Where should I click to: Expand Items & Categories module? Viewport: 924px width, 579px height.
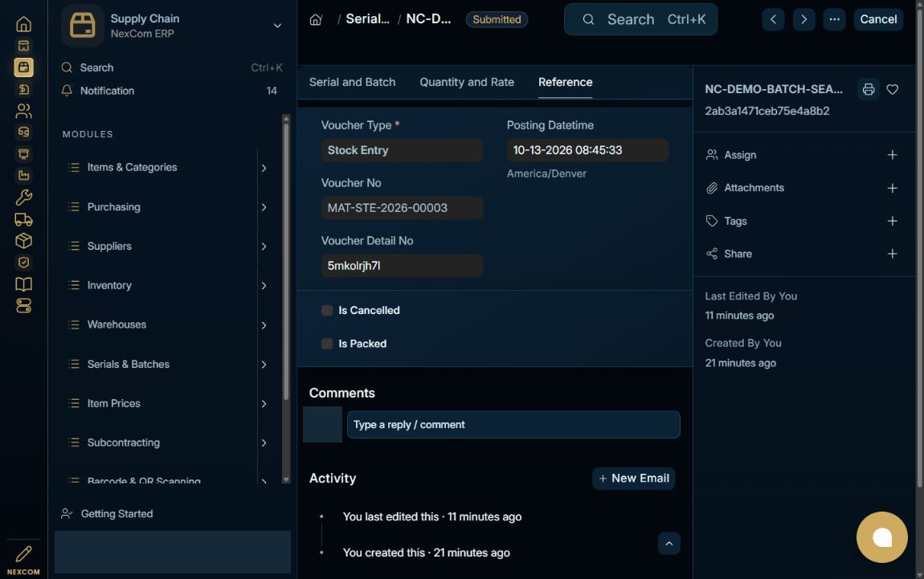pos(264,168)
